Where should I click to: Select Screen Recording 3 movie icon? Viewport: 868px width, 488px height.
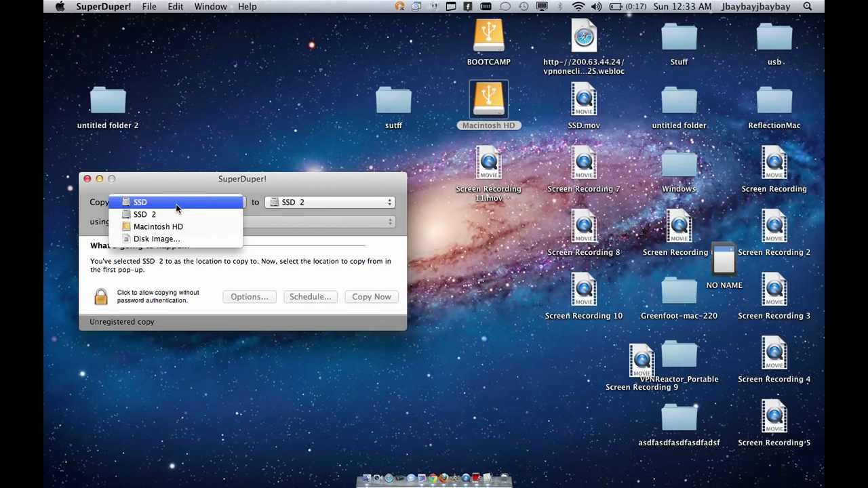point(774,289)
